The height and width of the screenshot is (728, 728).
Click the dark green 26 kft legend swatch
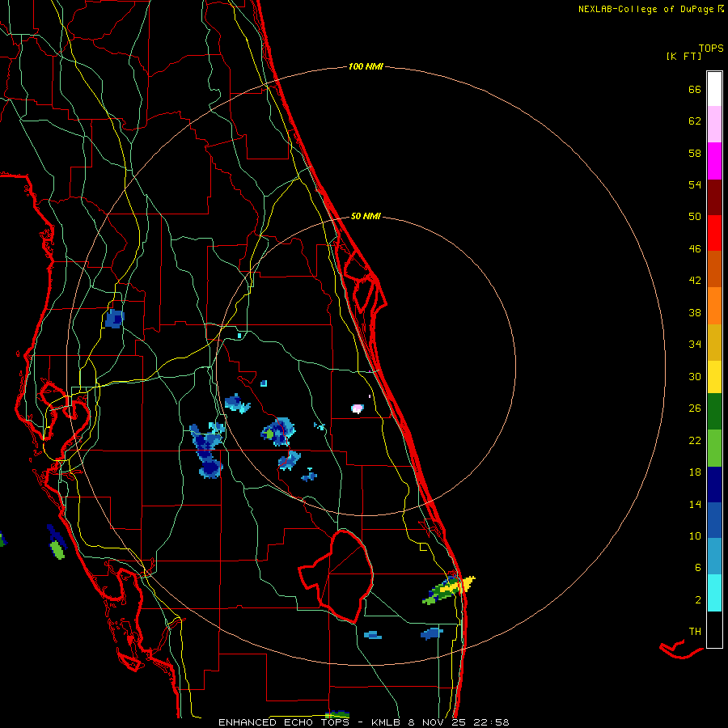click(714, 412)
